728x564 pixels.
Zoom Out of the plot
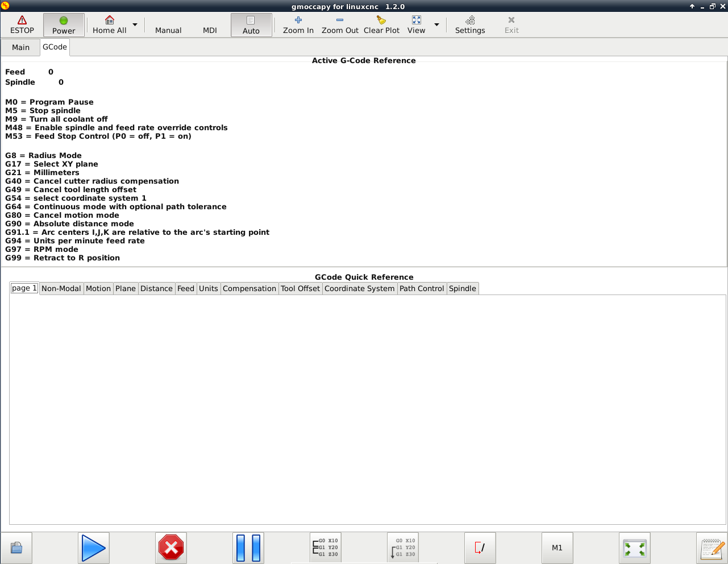tap(340, 25)
